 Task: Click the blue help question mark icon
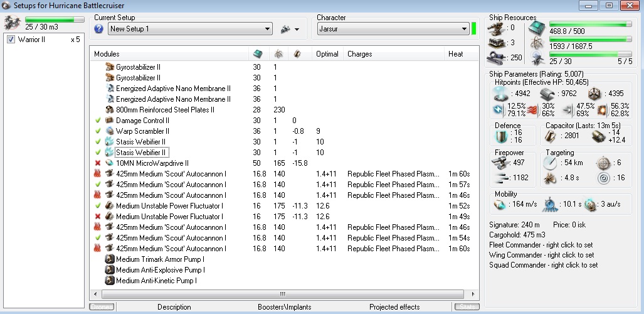(x=98, y=29)
